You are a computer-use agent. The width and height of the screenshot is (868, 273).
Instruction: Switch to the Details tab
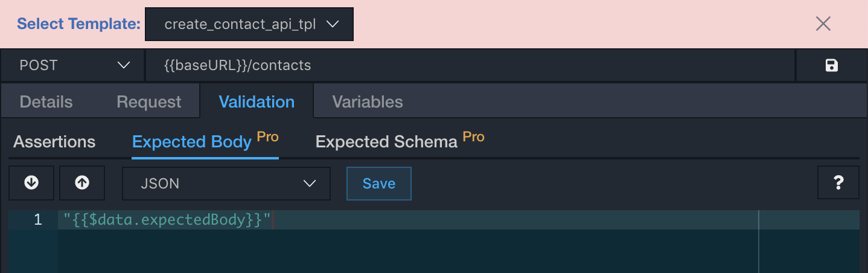(x=46, y=101)
